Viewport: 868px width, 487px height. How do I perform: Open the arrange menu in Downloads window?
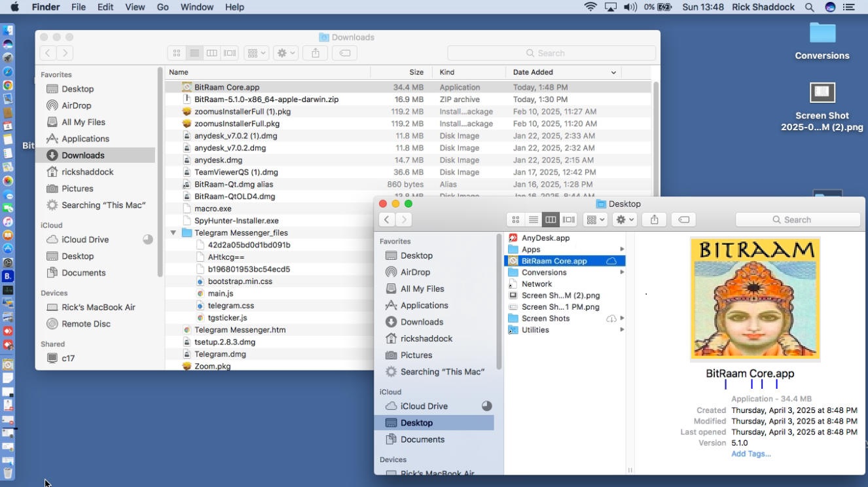tap(256, 53)
